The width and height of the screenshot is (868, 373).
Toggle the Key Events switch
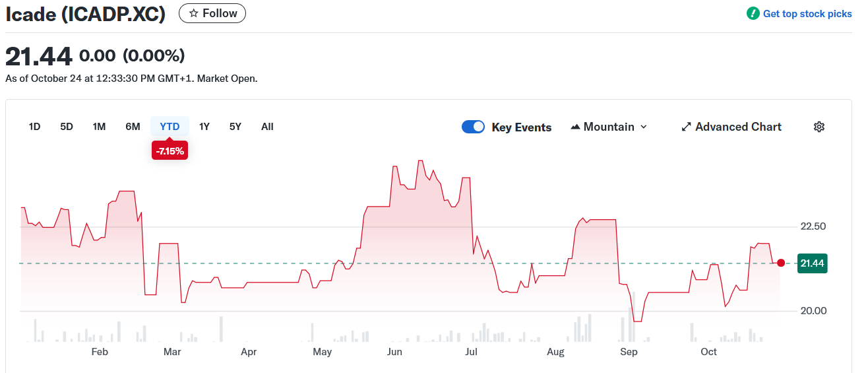click(x=473, y=127)
